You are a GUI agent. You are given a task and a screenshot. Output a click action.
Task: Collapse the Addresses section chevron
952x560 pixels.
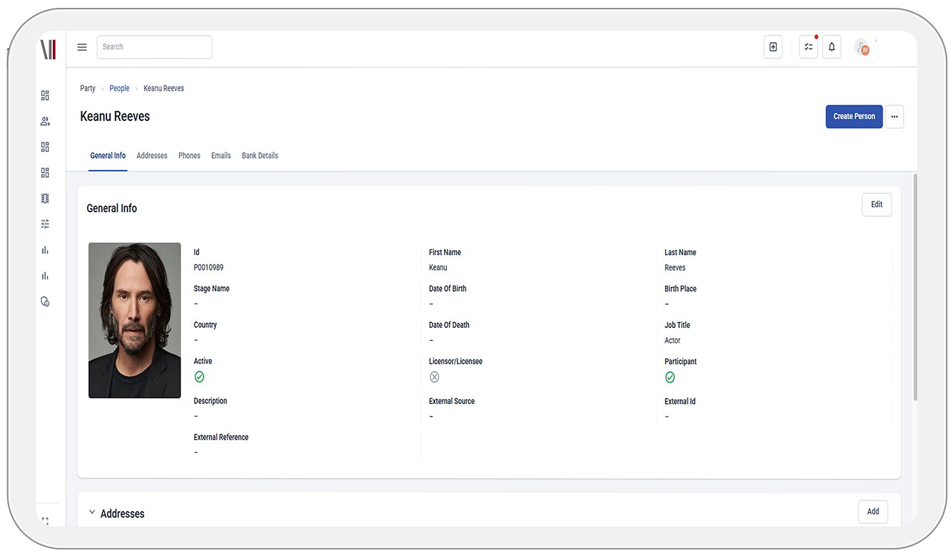(x=91, y=512)
